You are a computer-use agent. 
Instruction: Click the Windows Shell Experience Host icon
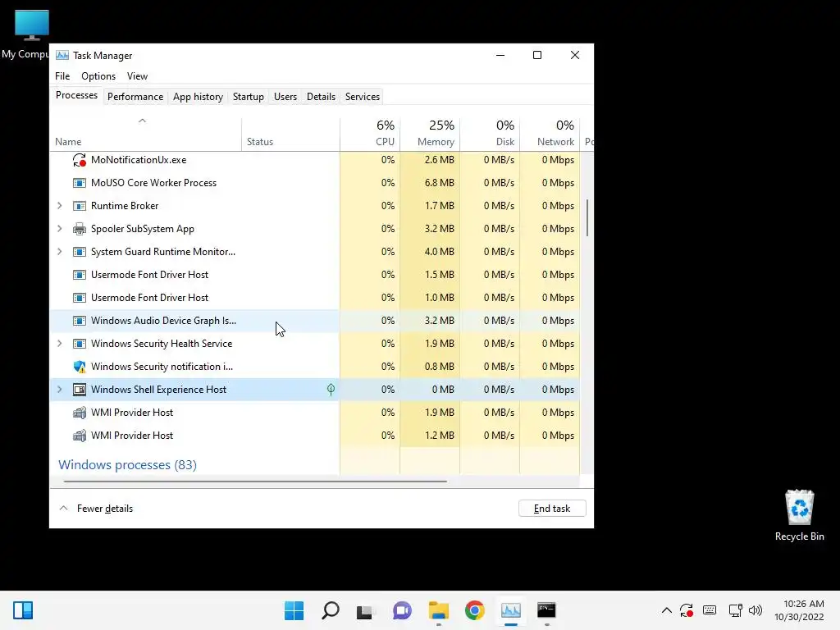80,390
